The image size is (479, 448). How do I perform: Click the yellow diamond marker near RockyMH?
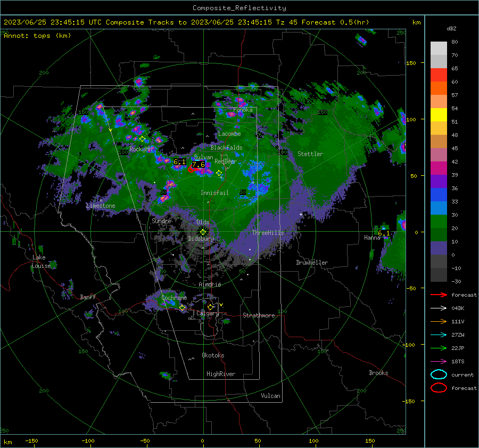[x=142, y=139]
